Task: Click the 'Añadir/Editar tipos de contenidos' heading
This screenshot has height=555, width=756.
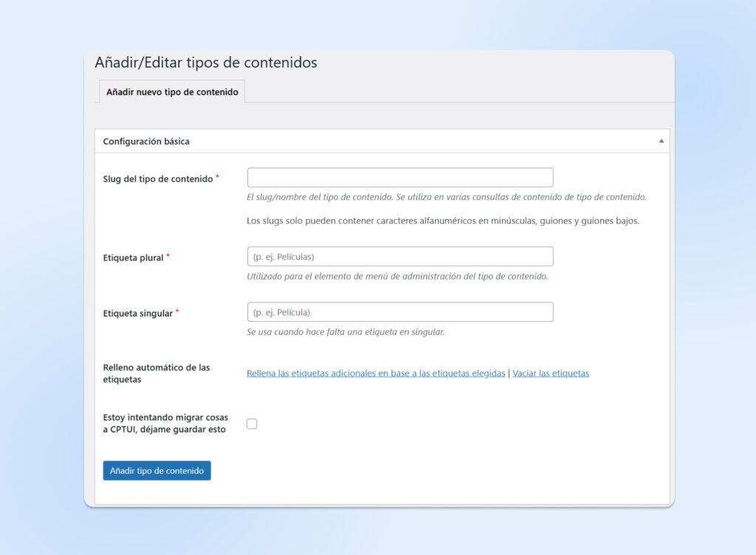Action: tap(206, 63)
